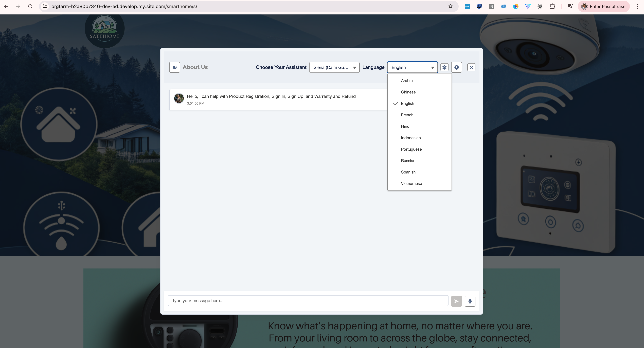This screenshot has height=348, width=644.
Task: Open browser extensions puzzle icon
Action: click(x=552, y=7)
